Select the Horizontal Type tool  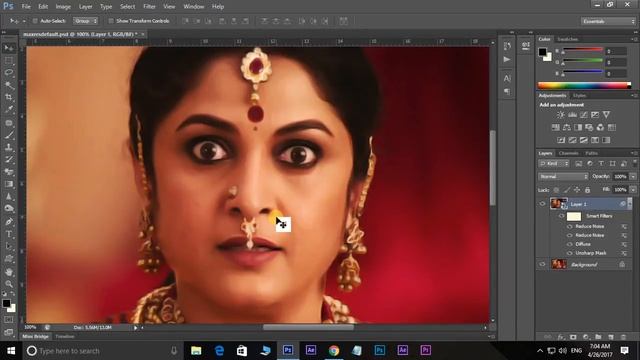click(9, 234)
